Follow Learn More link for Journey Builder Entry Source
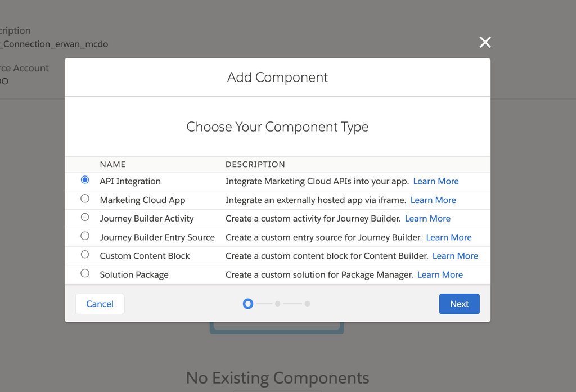Image resolution: width=576 pixels, height=392 pixels. coord(449,237)
